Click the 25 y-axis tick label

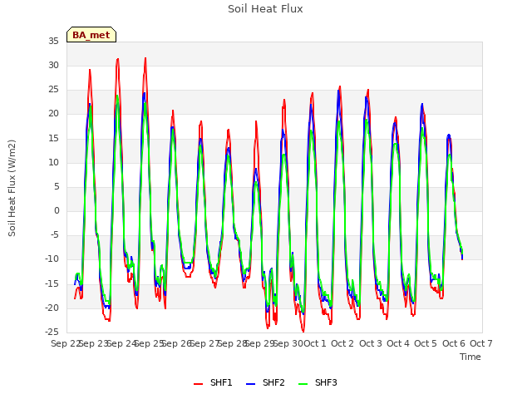pos(53,90)
